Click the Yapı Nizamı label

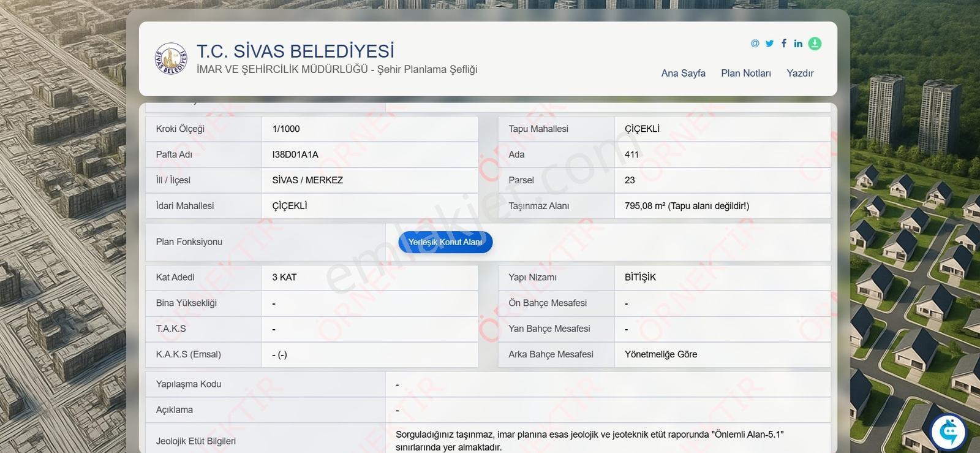(x=533, y=277)
